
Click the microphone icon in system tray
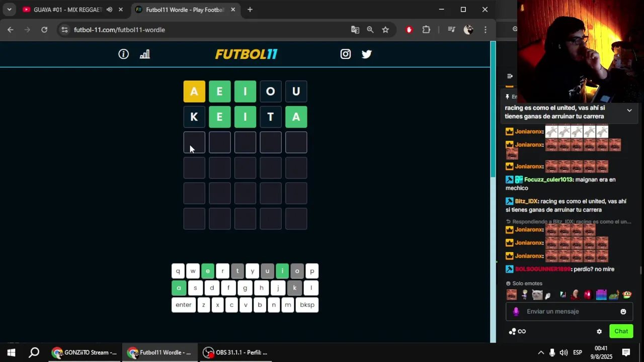coord(552,352)
